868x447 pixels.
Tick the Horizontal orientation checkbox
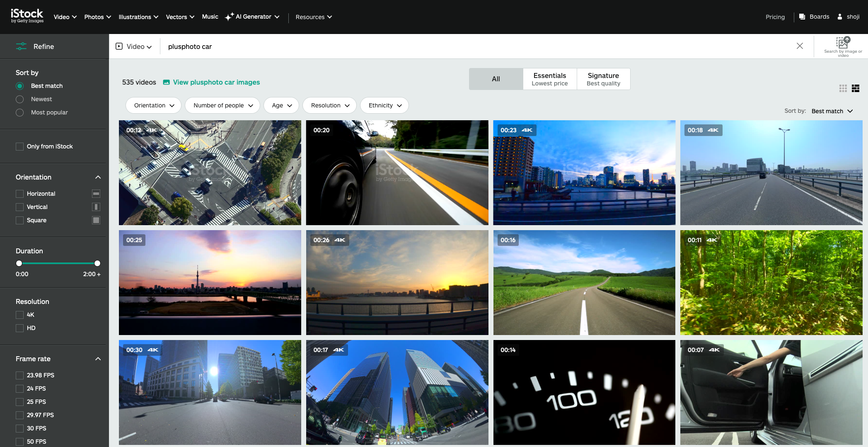point(19,194)
